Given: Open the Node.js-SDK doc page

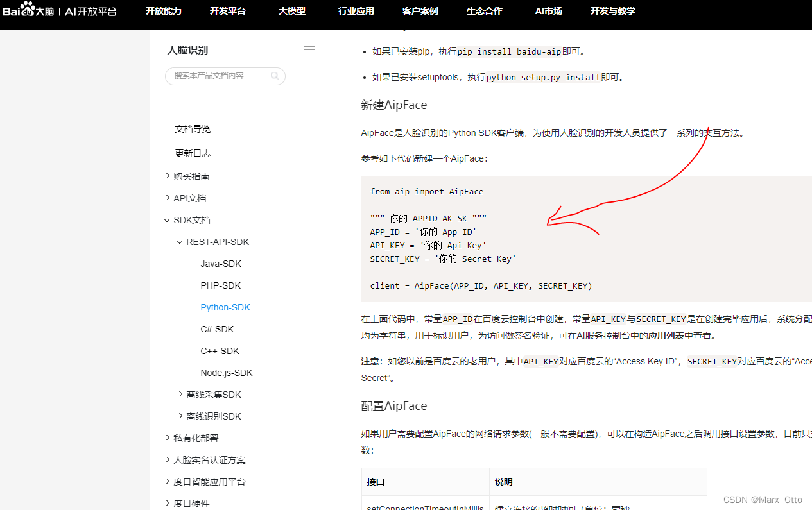Looking at the screenshot, I should click(x=227, y=373).
